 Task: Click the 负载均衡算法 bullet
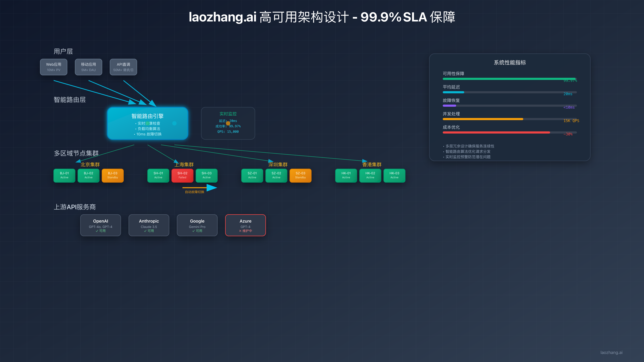(x=147, y=129)
